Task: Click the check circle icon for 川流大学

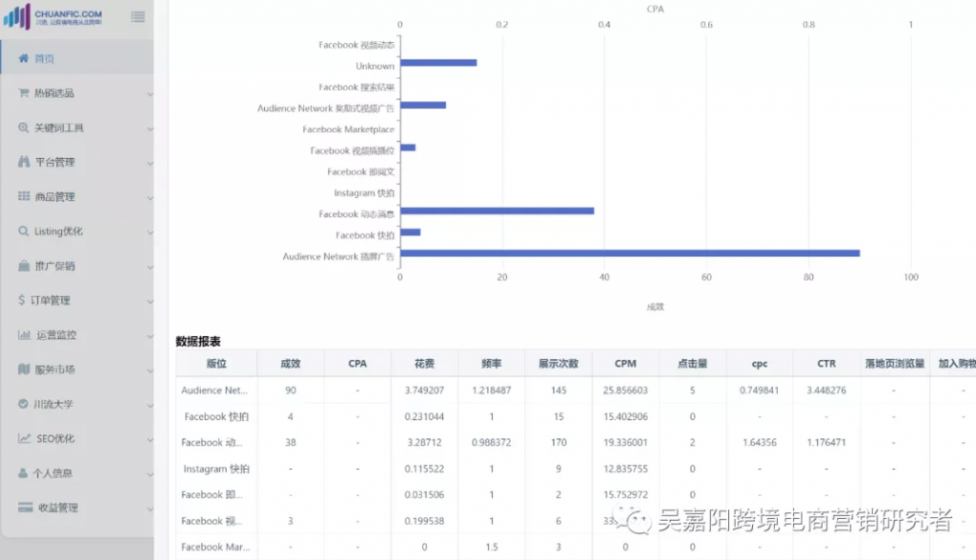Action: (23, 404)
